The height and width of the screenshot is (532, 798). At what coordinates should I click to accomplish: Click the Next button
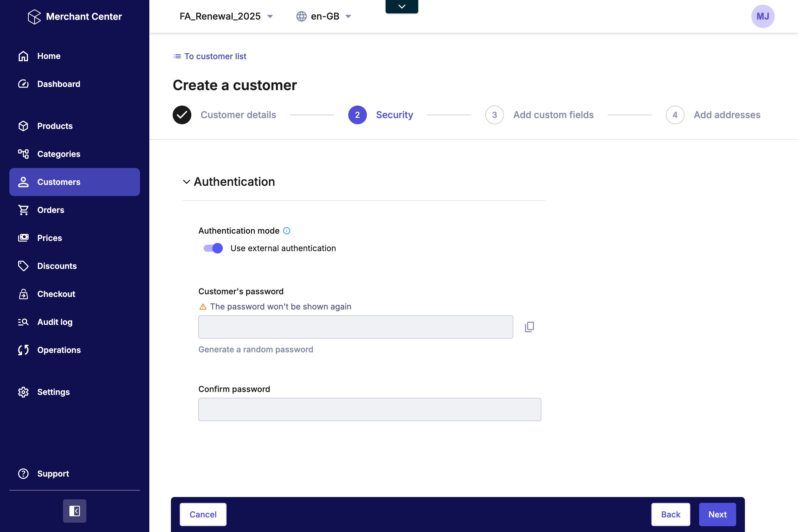[717, 514]
